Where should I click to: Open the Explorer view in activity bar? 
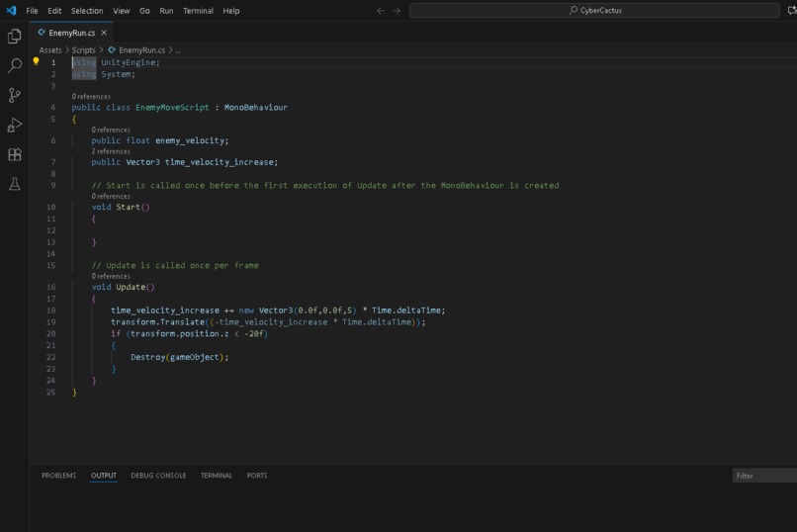[14, 36]
